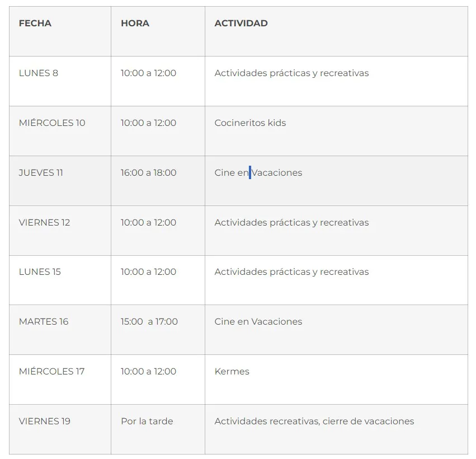476x459 pixels.
Task: Click "Cine en Vacaciones" in the JUEVES 11 row
Action: click(x=258, y=173)
